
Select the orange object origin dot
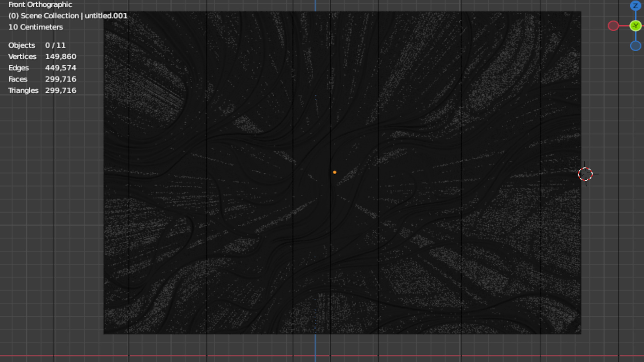334,172
